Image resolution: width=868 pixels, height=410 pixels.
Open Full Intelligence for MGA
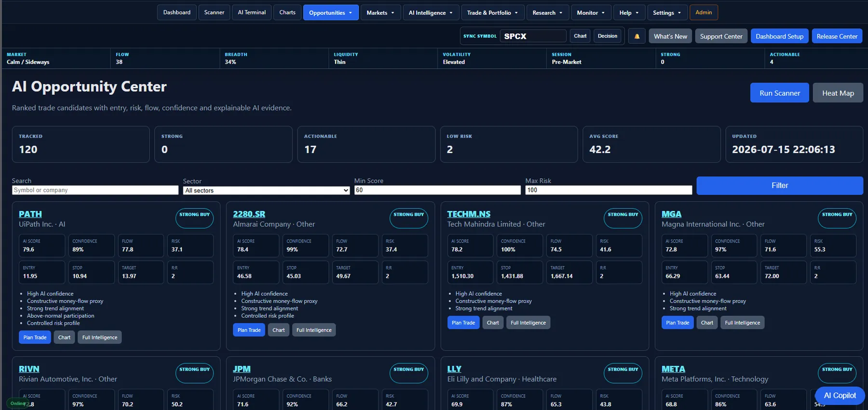click(x=743, y=323)
